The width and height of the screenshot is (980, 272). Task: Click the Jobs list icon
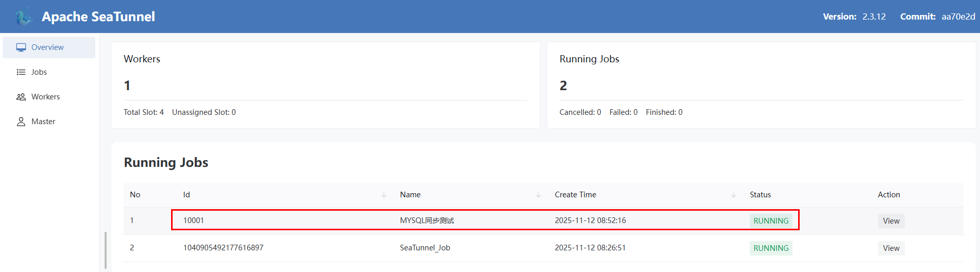pyautogui.click(x=21, y=72)
